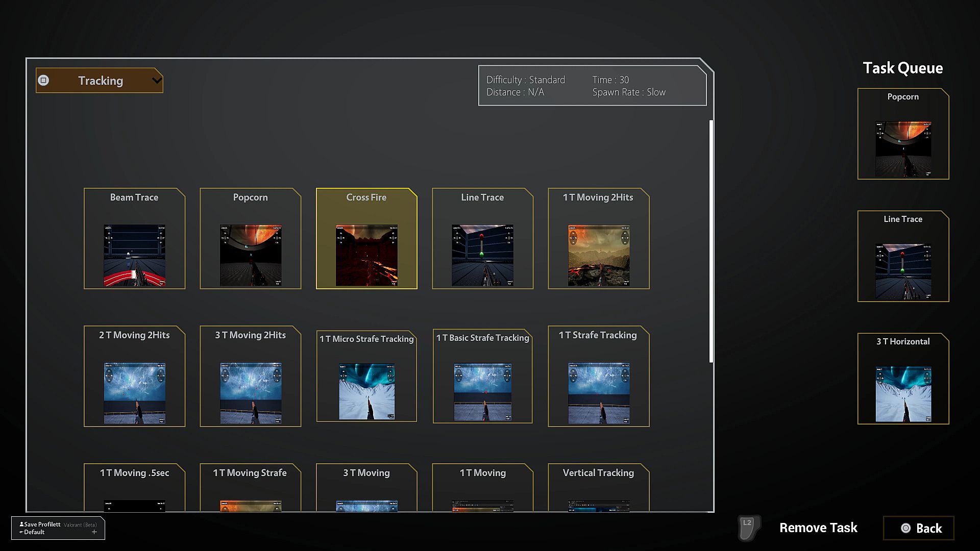Image resolution: width=980 pixels, height=551 pixels.
Task: Select Popcorn in the Task Queue
Action: click(x=903, y=134)
